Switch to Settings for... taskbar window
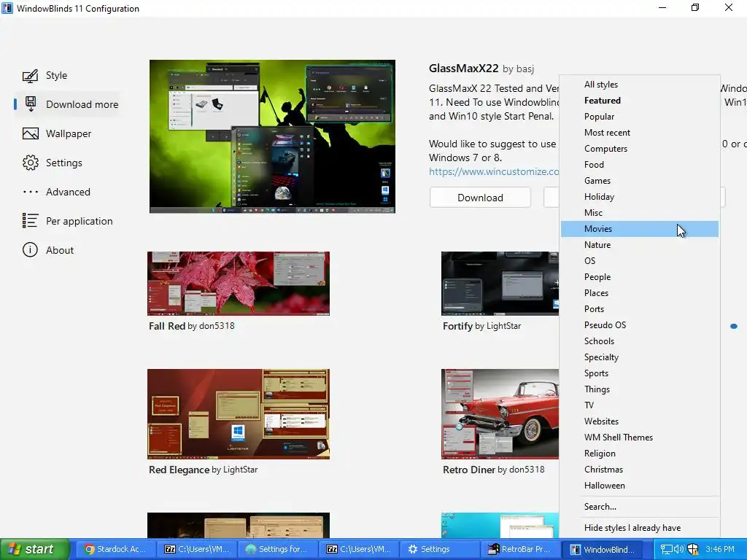This screenshot has width=747, height=560. 278,549
